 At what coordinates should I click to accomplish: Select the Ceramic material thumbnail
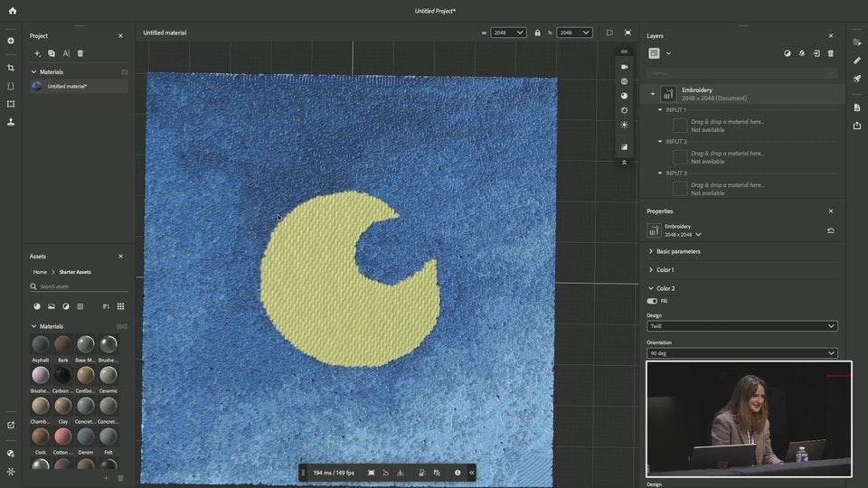(x=108, y=375)
